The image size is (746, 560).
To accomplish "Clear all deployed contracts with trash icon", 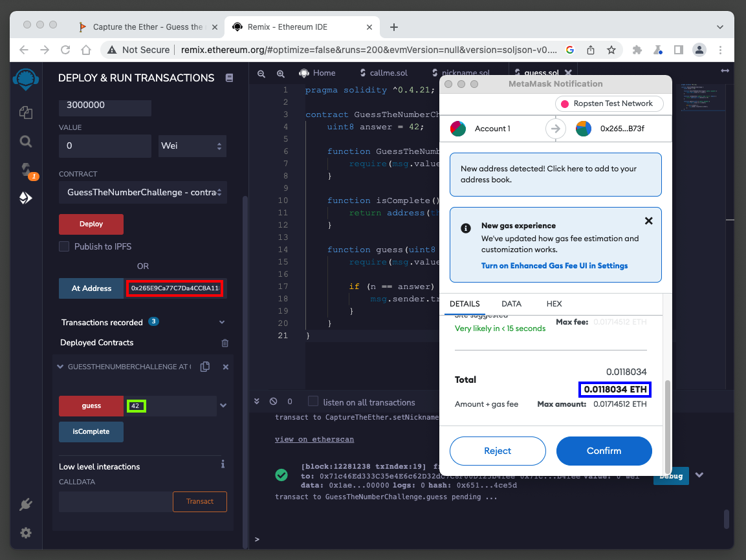I will (225, 343).
